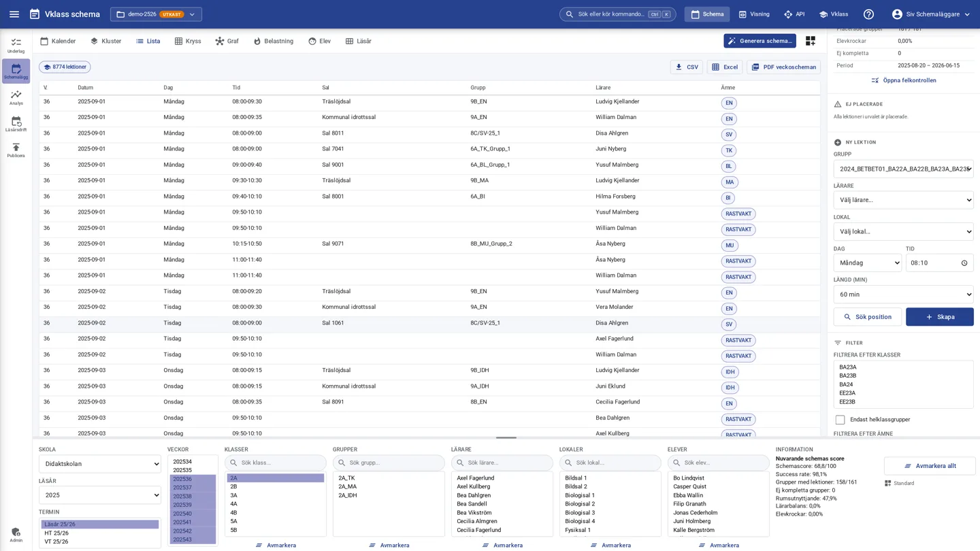Focus the Sök elev search field
Screen dimensions: 980x551
tap(719, 463)
